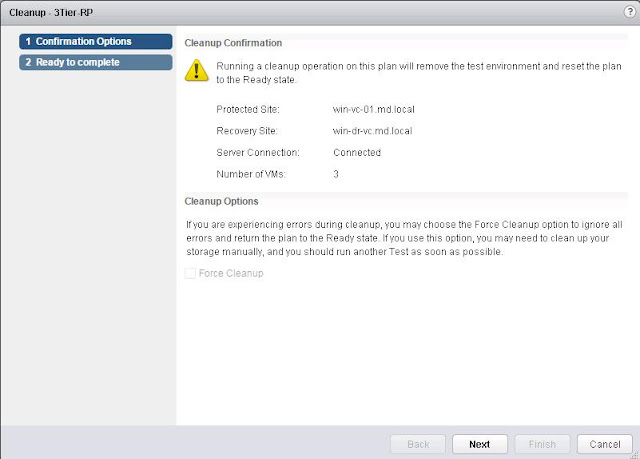Open the help question mark icon
Image resolution: width=640 pixels, height=459 pixels.
[x=630, y=12]
